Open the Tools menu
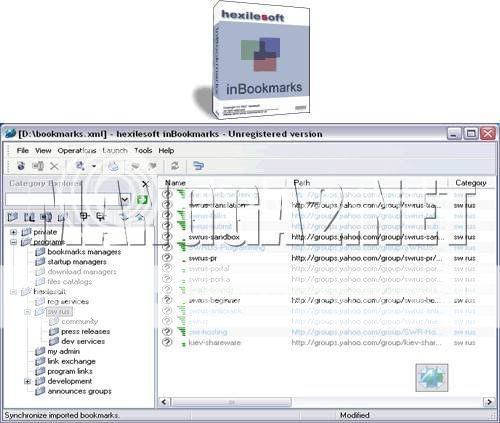 point(143,151)
